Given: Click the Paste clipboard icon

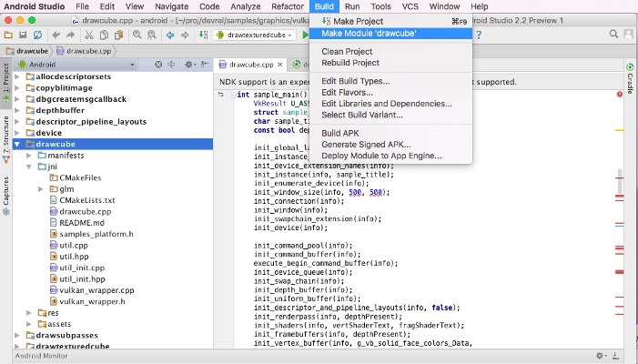Looking at the screenshot, I should (118, 35).
